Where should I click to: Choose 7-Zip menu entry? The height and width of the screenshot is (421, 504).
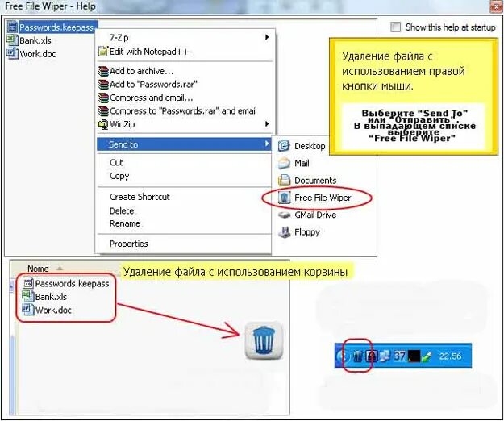[x=119, y=38]
